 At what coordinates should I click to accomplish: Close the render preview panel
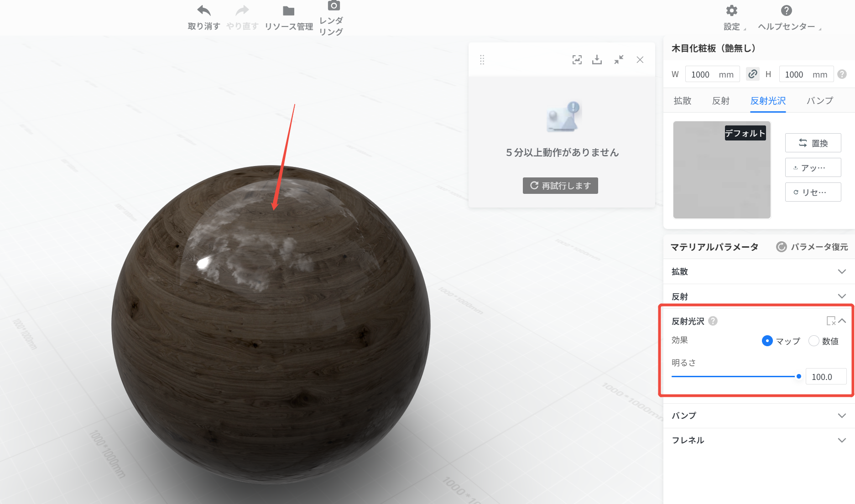(640, 60)
